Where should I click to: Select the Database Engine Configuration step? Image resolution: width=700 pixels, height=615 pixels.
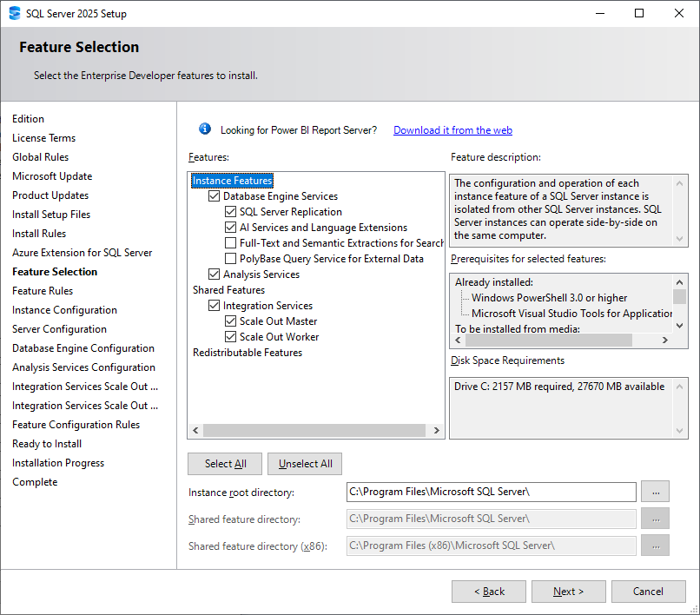point(83,348)
